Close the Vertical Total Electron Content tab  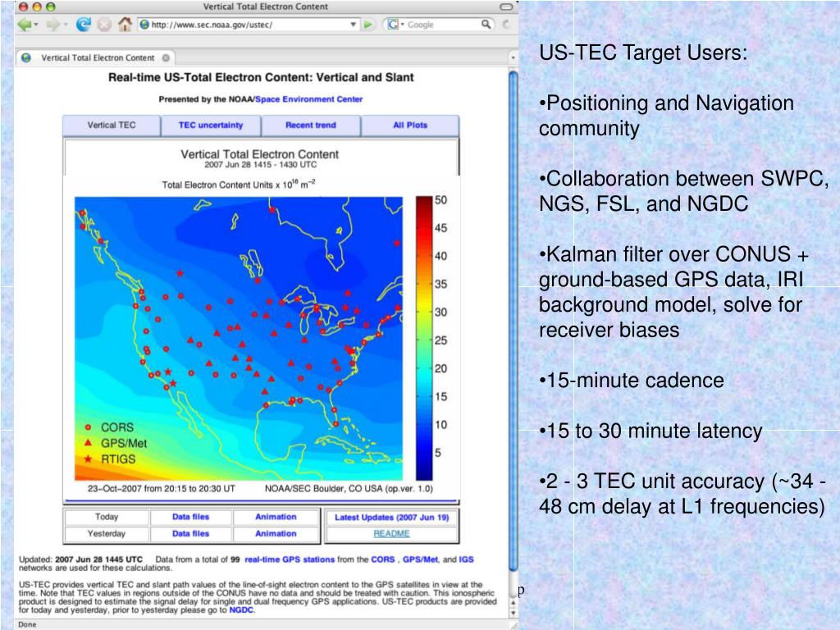tap(166, 58)
